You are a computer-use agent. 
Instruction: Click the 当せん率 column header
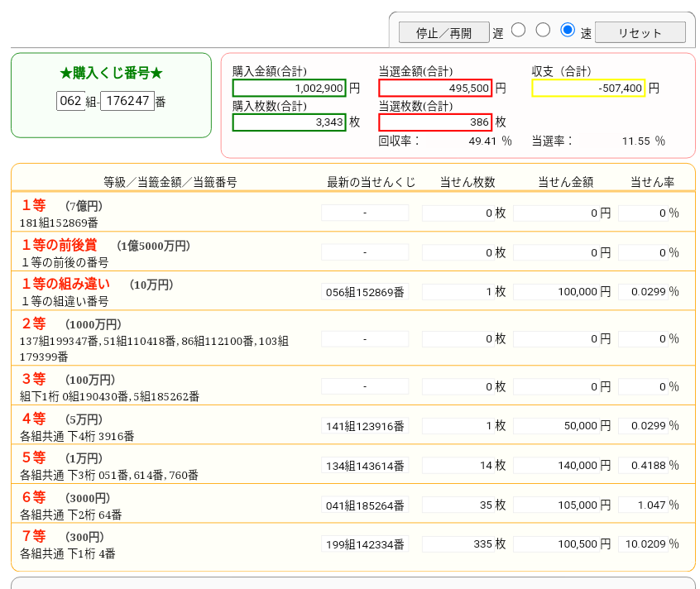pyautogui.click(x=652, y=182)
